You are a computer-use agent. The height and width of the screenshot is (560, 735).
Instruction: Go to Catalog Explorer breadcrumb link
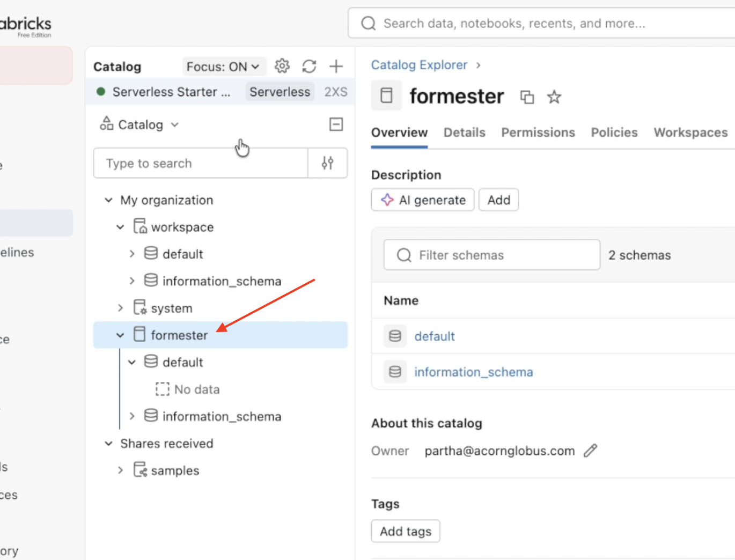(x=419, y=65)
